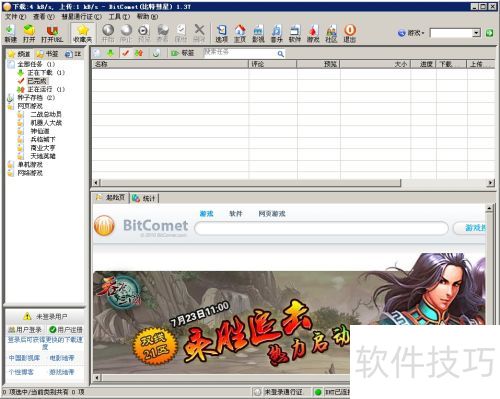Click the 用户注册 (Register) link
The width and height of the screenshot is (500, 399).
coord(66,330)
